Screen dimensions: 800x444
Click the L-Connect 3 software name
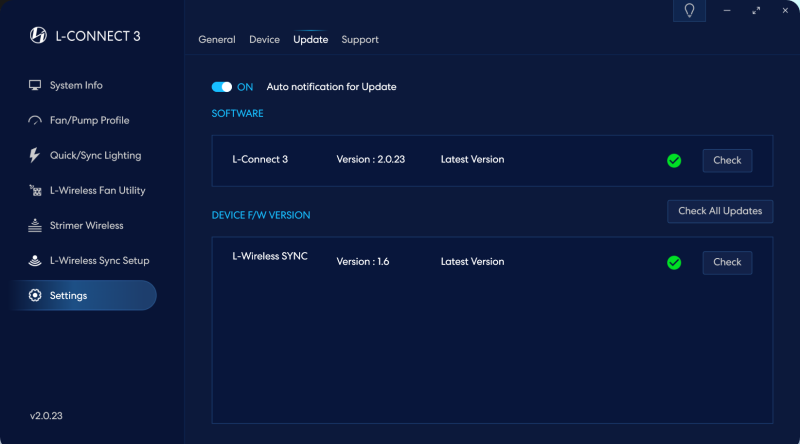coord(260,160)
